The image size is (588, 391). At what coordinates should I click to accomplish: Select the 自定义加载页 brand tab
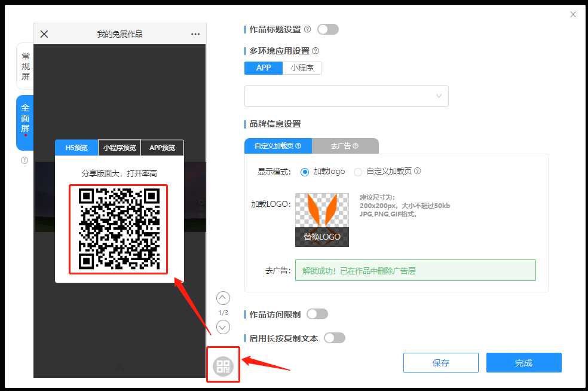coord(278,146)
